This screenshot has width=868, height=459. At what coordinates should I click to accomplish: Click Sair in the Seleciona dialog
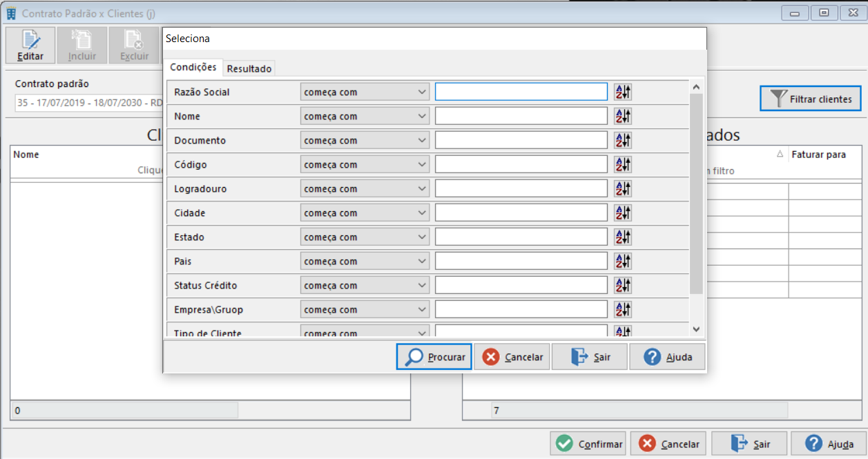(590, 357)
